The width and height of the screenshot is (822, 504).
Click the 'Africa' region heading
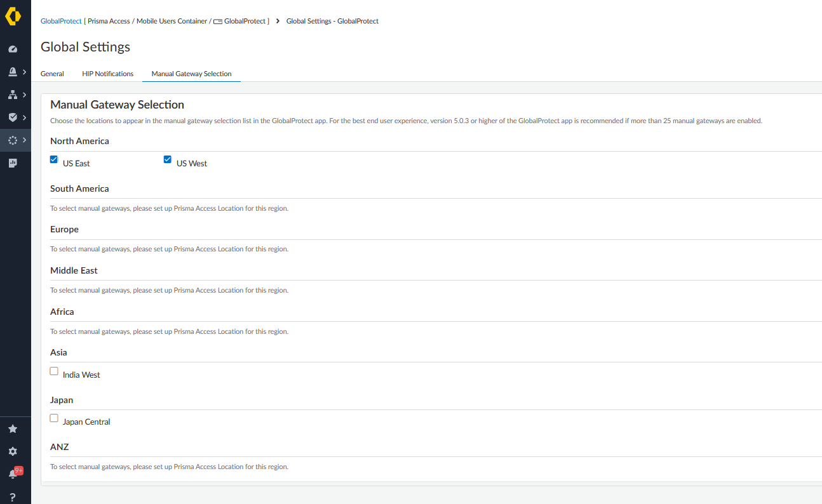click(x=62, y=312)
